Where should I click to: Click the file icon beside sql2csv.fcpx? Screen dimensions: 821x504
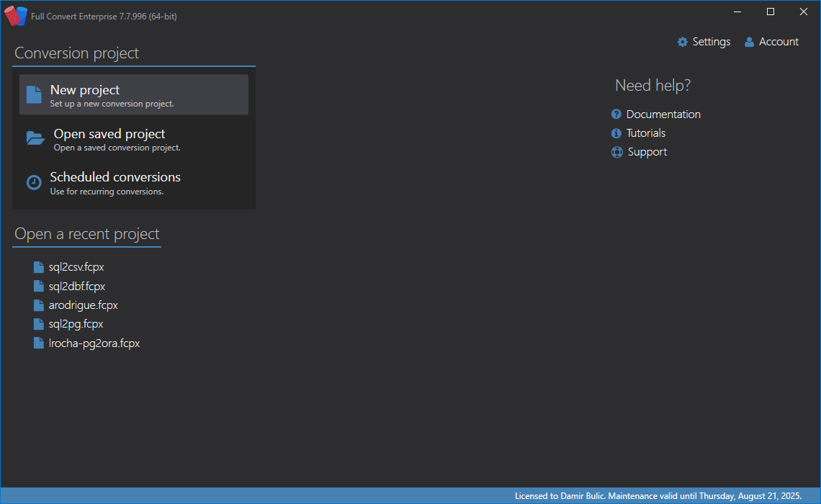click(x=39, y=267)
